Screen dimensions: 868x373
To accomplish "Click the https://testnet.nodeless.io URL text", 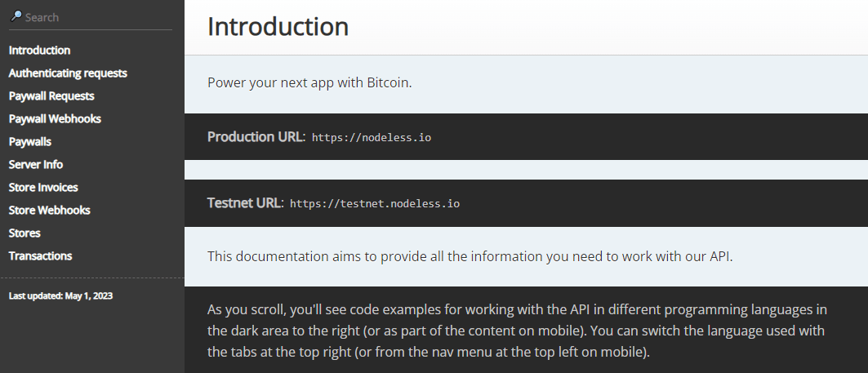I will click(375, 204).
